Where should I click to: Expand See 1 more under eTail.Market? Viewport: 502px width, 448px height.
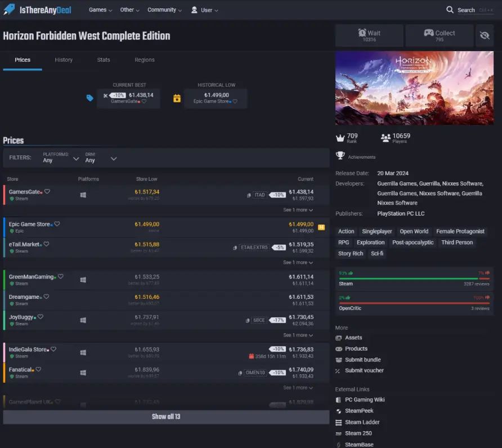click(x=298, y=263)
